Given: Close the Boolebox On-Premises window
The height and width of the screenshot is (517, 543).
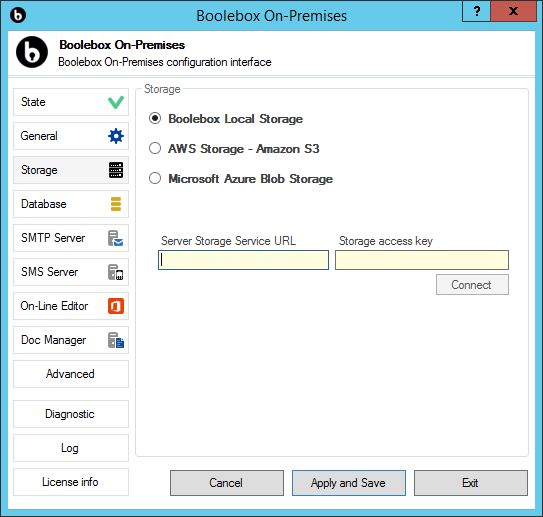Looking at the screenshot, I should 514,12.
